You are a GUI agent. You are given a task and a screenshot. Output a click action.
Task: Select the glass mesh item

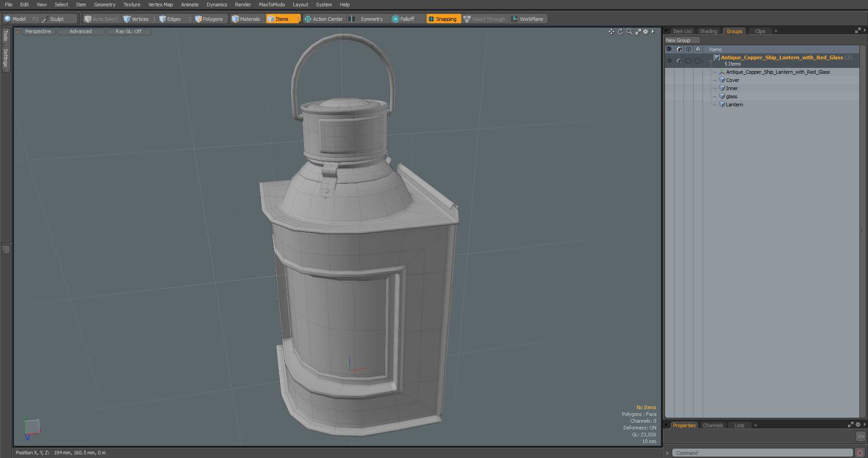[x=731, y=96]
